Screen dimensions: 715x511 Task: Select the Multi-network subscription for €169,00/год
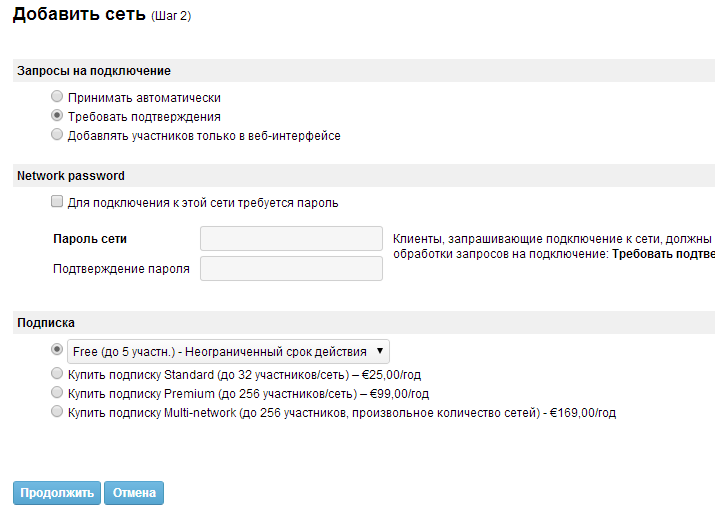57,412
